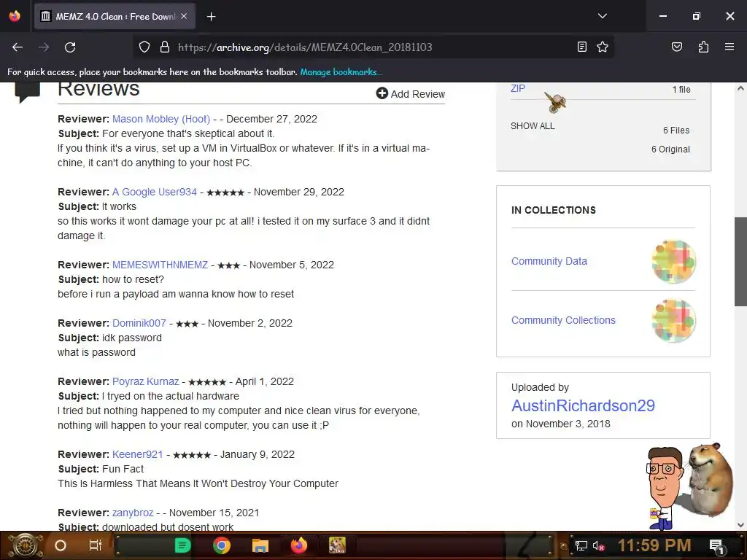Image resolution: width=747 pixels, height=560 pixels.
Task: Open Firefox application menu
Action: 729,47
